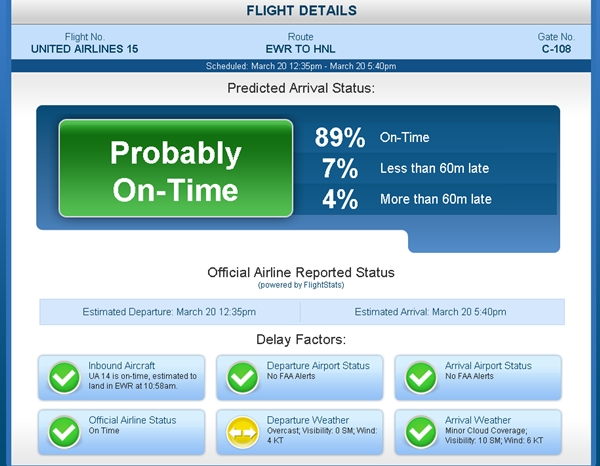Click the Estimated Arrival March 20 5:40pm cell
The image size is (600, 466).
[x=430, y=312]
